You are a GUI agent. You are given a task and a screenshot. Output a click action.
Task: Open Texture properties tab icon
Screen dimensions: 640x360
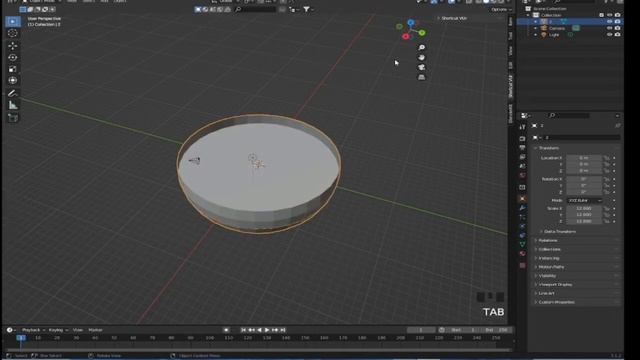522,265
